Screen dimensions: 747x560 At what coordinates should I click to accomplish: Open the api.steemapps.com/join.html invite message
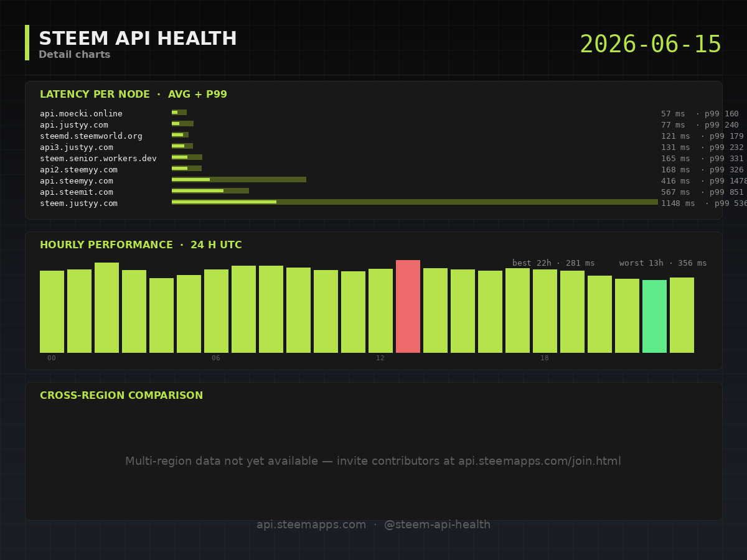coord(374,461)
